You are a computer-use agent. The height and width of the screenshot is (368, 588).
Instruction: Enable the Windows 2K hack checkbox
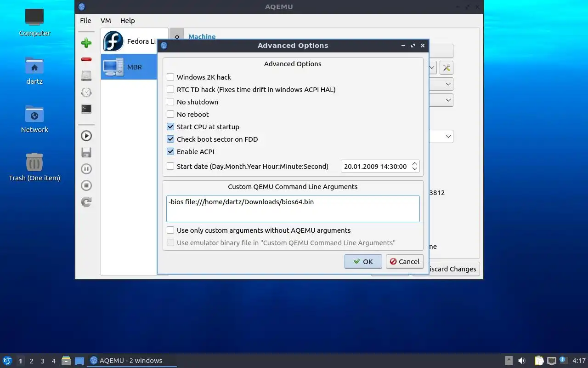(x=170, y=77)
